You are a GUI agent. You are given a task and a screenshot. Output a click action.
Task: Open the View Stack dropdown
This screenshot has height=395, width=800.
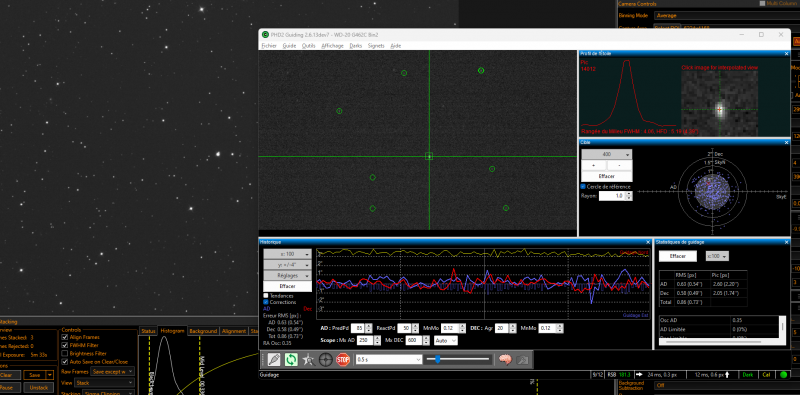pyautogui.click(x=105, y=383)
